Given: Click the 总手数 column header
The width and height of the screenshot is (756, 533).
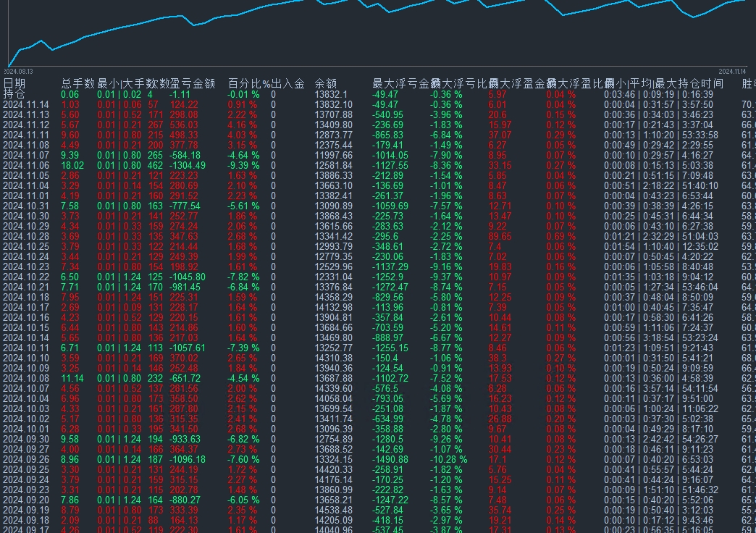Looking at the screenshot, I should [x=77, y=83].
